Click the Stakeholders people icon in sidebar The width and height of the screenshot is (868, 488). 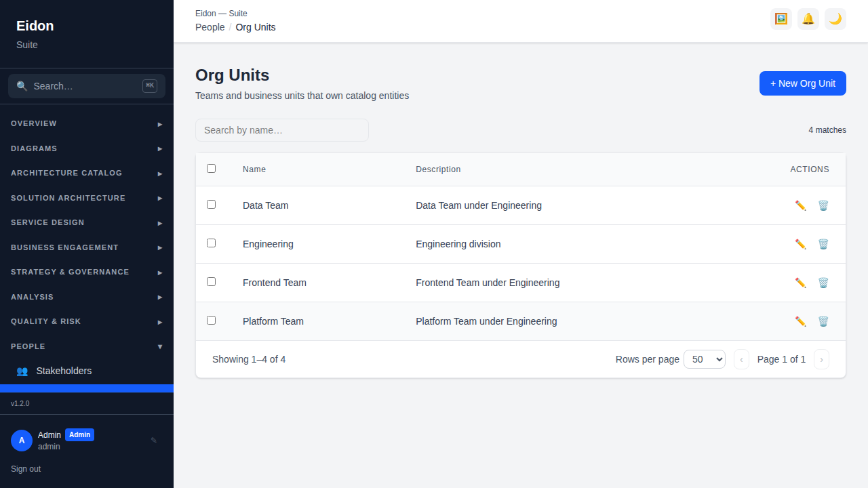point(22,371)
